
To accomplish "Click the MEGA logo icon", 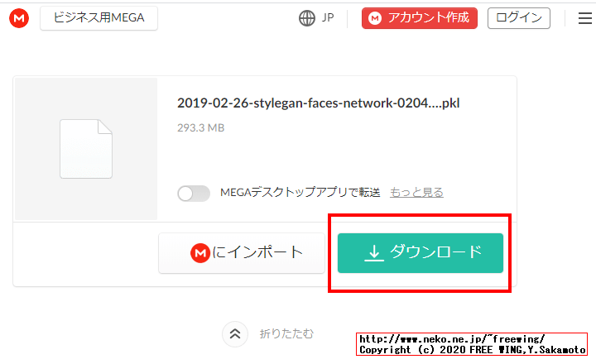I will pyautogui.click(x=18, y=18).
